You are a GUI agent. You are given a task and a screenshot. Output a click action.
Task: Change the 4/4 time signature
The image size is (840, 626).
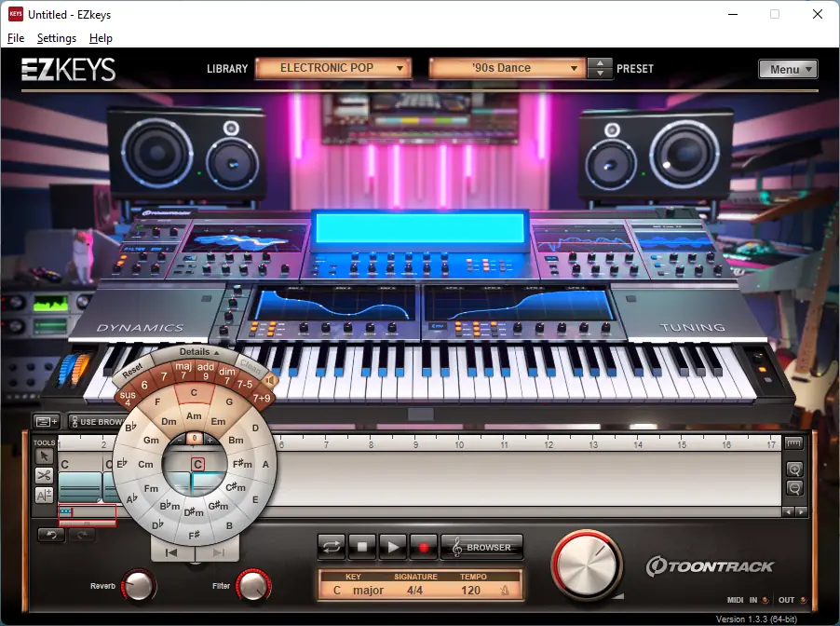(414, 590)
